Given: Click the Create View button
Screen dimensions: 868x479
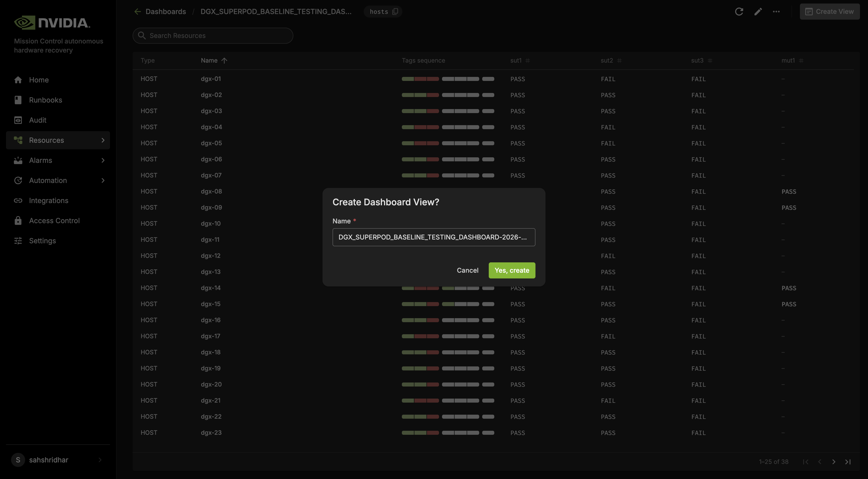Looking at the screenshot, I should 830,12.
